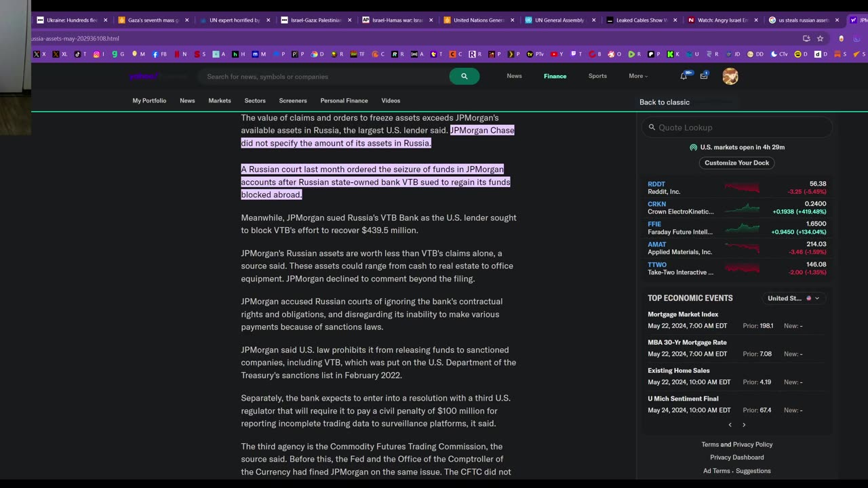Click the U Mich Sentiment Final event
This screenshot has width=868, height=488.
683,399
